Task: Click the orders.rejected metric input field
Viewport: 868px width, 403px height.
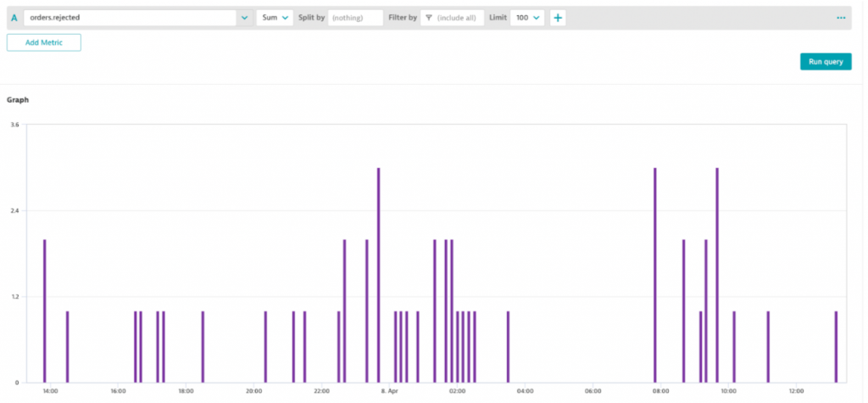Action: point(129,18)
